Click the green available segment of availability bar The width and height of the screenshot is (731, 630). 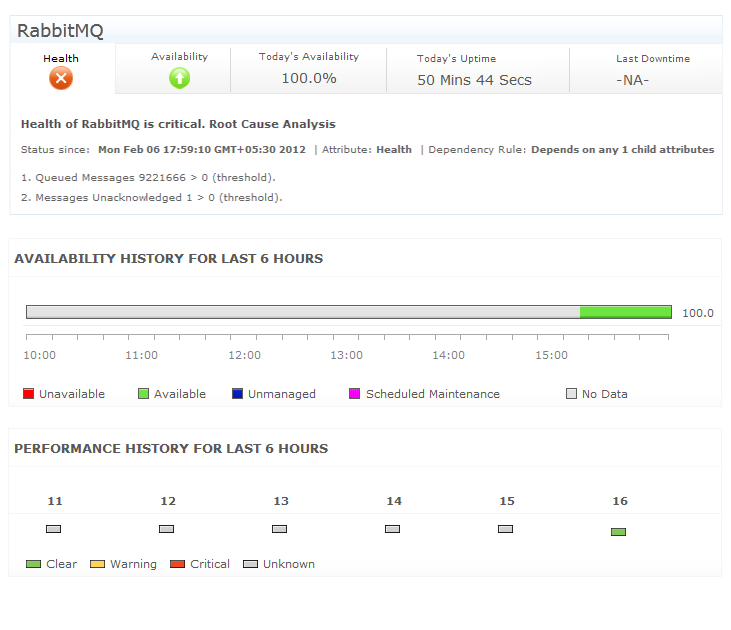click(626, 312)
